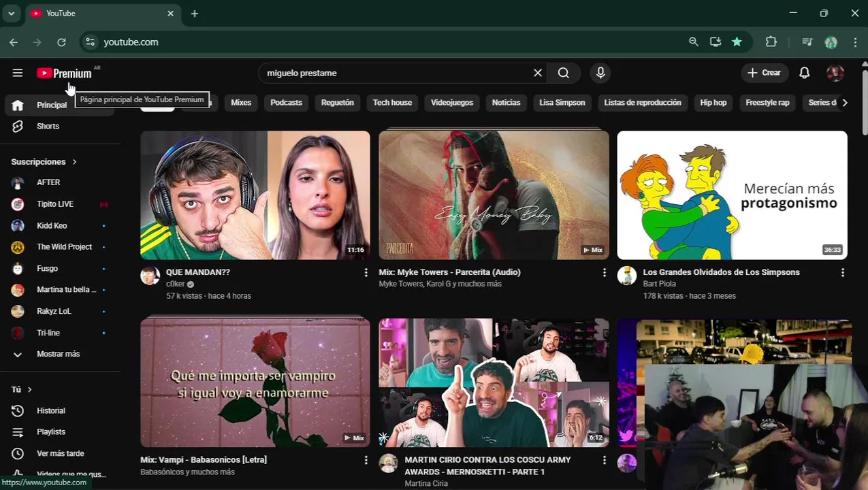
Task: Click the install app icon
Action: pyautogui.click(x=716, y=42)
